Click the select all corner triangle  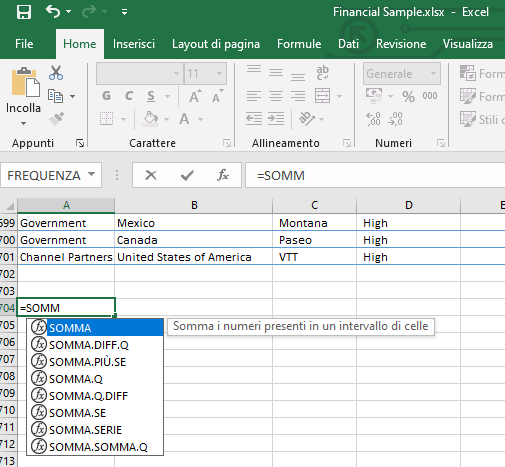pos(9,206)
